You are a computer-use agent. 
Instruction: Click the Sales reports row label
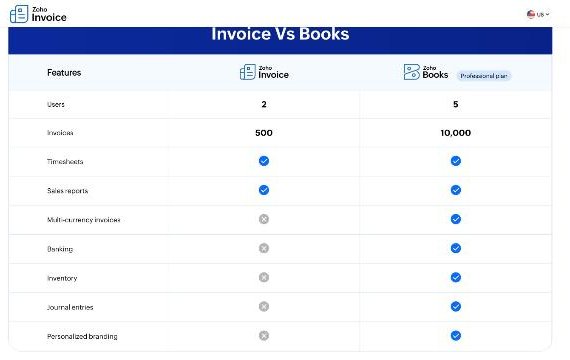click(68, 191)
